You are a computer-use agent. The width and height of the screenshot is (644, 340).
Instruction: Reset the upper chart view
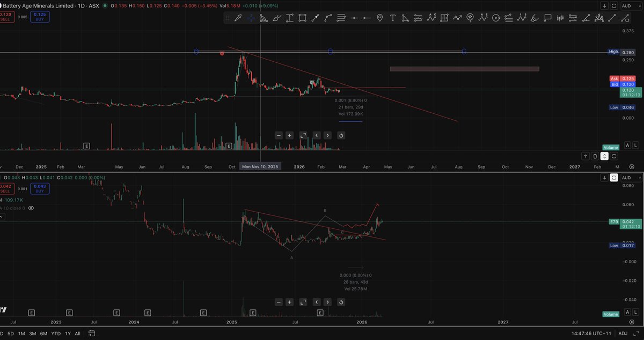tap(341, 135)
